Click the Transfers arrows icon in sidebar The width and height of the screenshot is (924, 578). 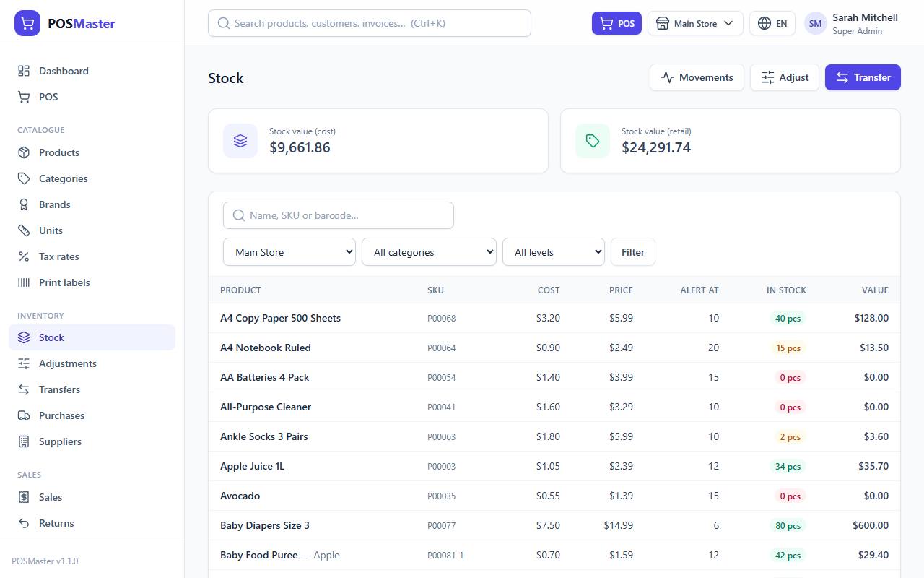tap(24, 389)
